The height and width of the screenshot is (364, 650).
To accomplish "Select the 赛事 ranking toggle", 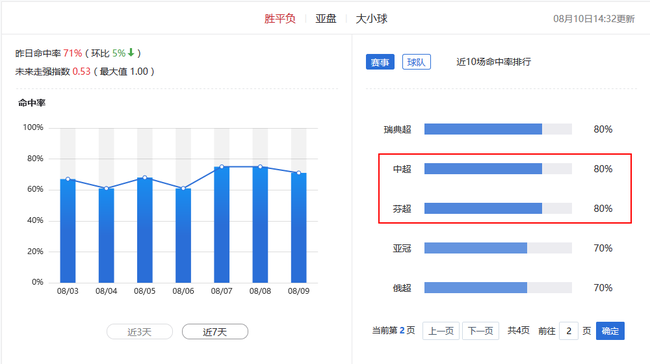I will pyautogui.click(x=380, y=62).
